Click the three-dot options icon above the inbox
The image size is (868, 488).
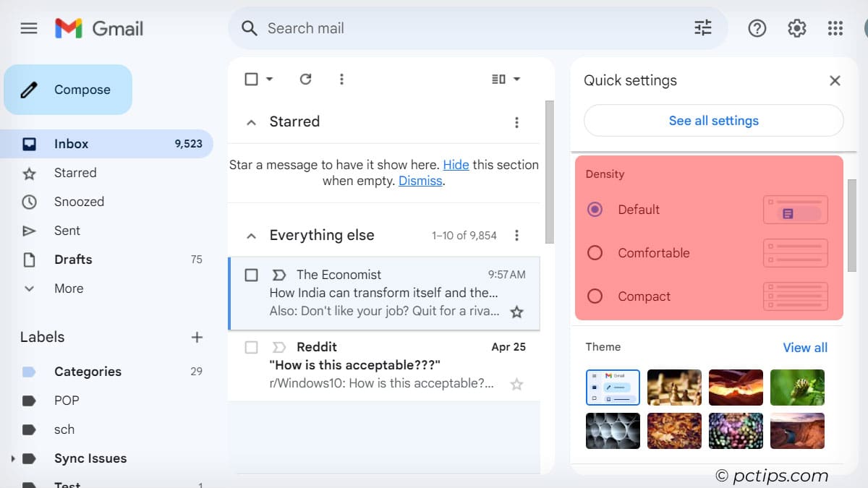pos(341,79)
